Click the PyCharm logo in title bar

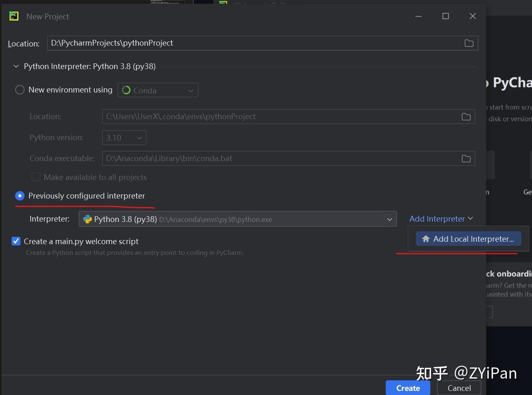point(14,16)
